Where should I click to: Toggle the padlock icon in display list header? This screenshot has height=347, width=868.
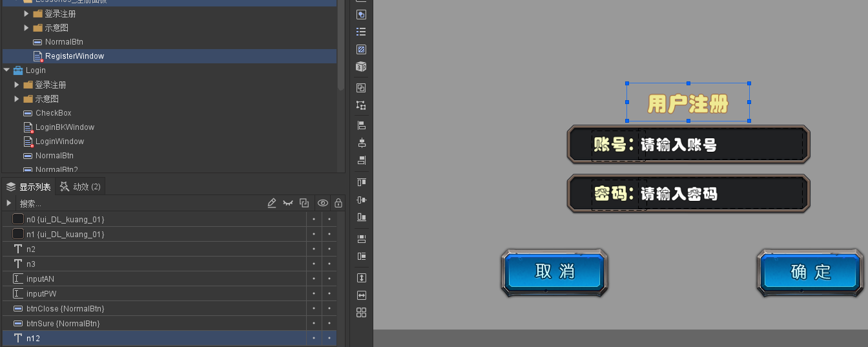tap(338, 203)
